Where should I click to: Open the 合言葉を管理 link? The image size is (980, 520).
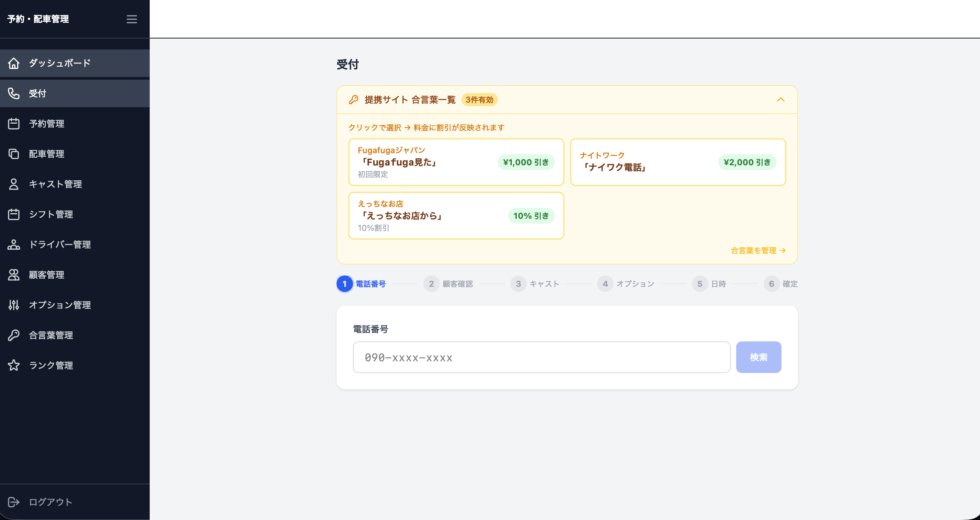point(758,251)
